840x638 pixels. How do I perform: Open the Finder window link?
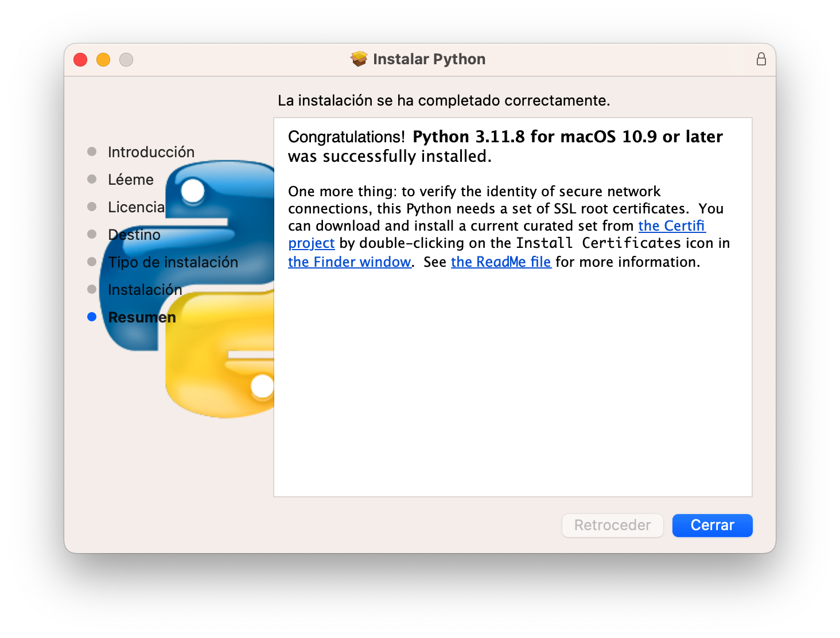click(349, 262)
